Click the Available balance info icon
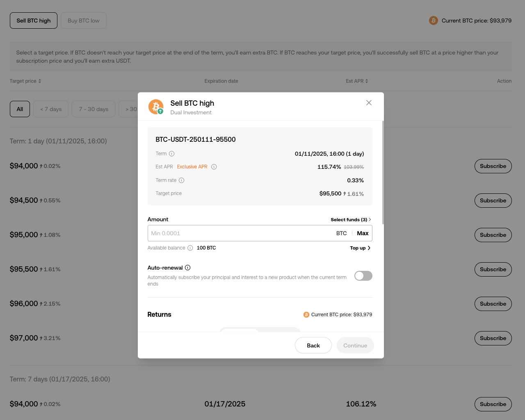This screenshot has width=525, height=420. [190, 247]
